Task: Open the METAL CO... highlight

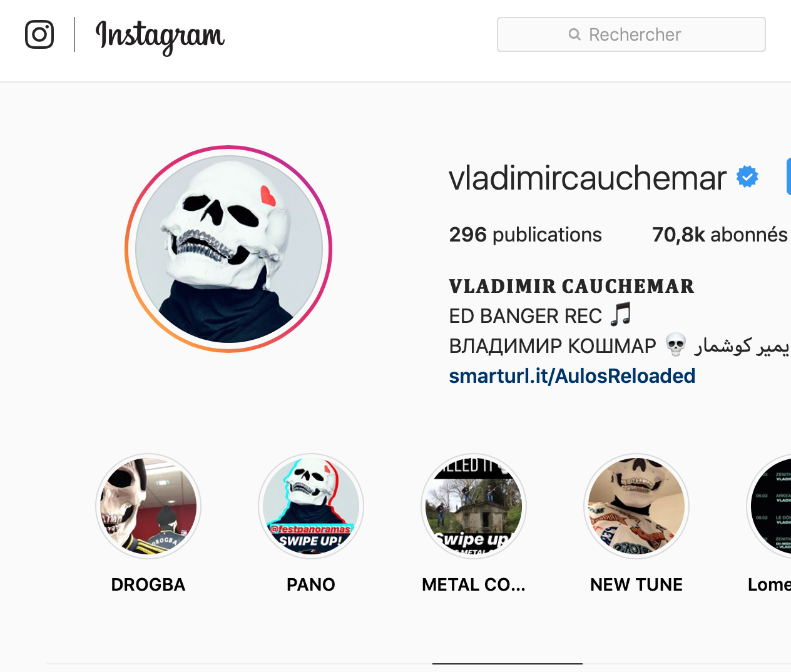Action: (x=474, y=506)
